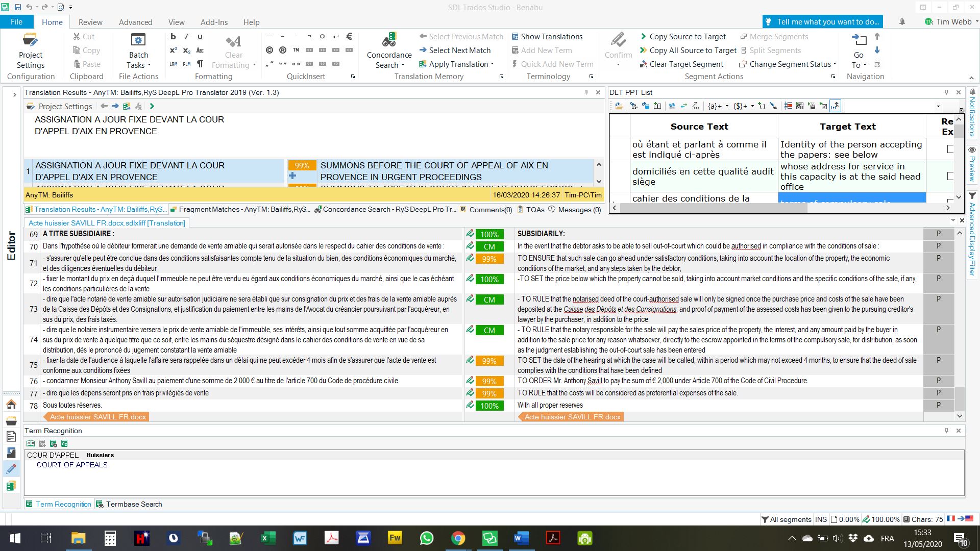This screenshot has width=980, height=551.
Task: Open the Help ribbon tab
Action: pyautogui.click(x=251, y=22)
